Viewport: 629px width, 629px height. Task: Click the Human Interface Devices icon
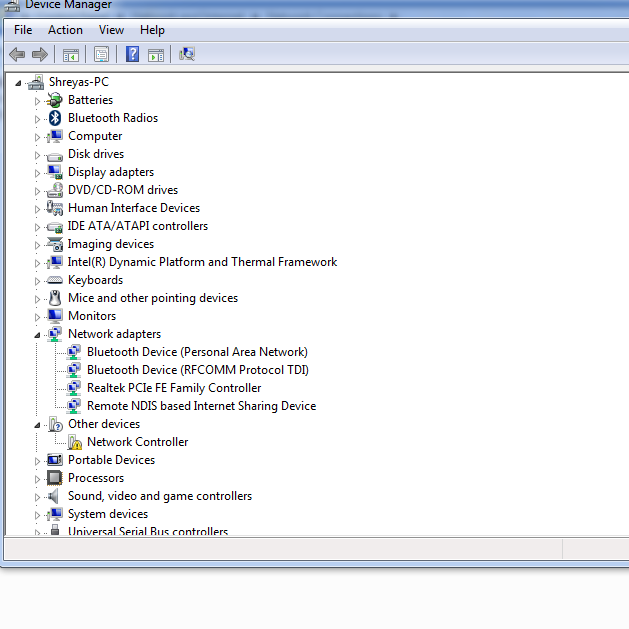55,208
